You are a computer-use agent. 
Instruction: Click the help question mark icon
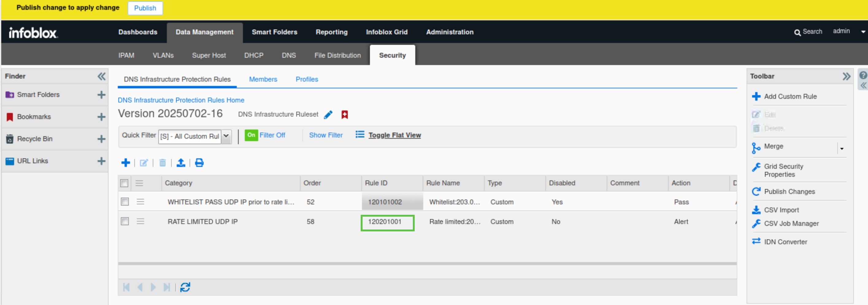[863, 75]
